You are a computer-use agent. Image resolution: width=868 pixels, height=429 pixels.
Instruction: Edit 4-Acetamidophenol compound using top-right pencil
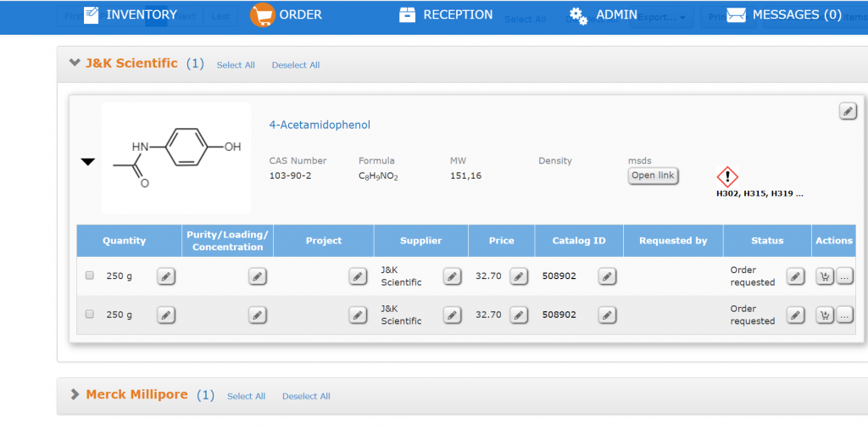847,111
